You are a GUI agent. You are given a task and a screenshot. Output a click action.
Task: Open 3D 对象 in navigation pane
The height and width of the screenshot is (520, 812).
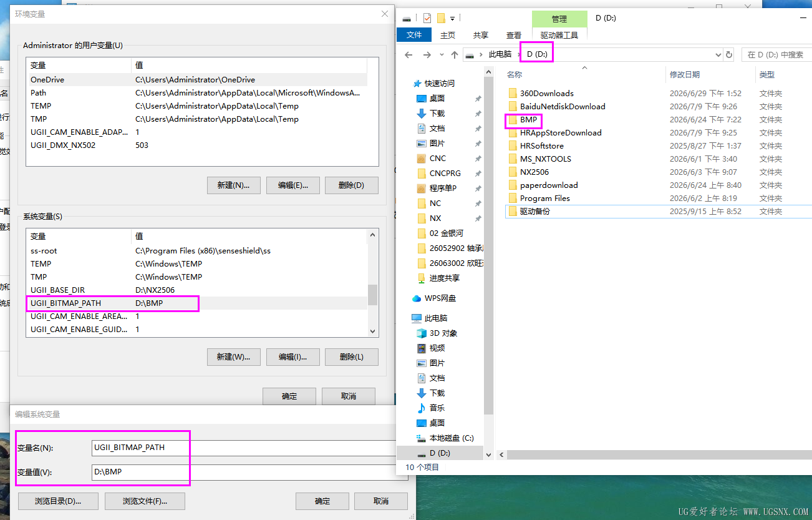pyautogui.click(x=443, y=333)
